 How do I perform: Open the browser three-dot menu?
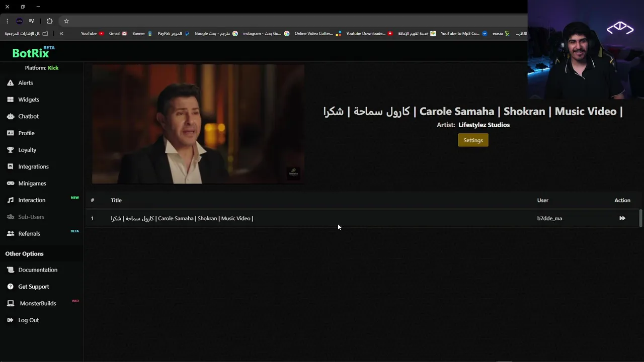coord(7,21)
